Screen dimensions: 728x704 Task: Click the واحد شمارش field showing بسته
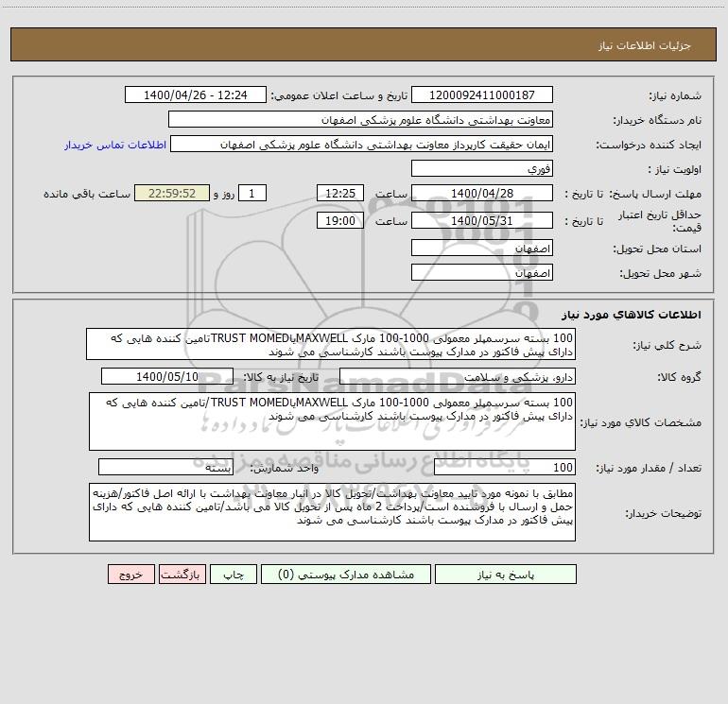[165, 468]
